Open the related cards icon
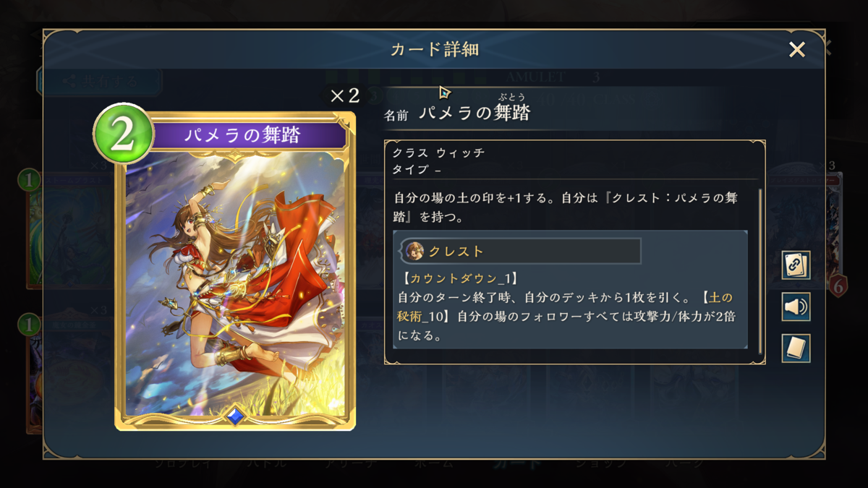The height and width of the screenshot is (488, 868). pos(796,265)
